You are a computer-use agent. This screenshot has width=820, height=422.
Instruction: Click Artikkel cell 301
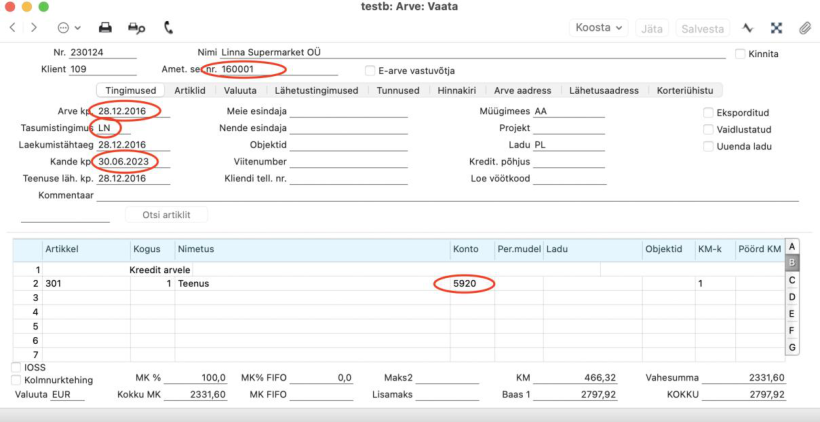[x=86, y=284]
